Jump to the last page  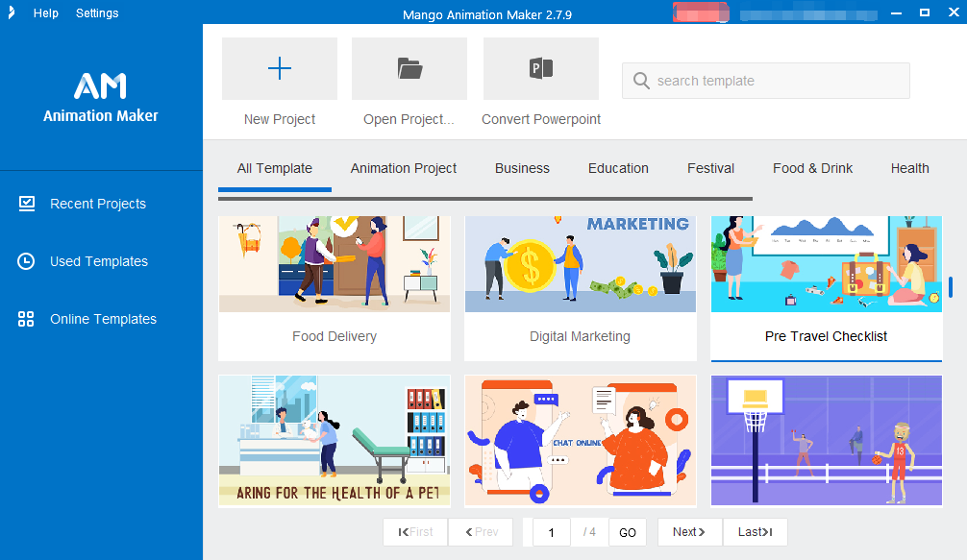[755, 531]
